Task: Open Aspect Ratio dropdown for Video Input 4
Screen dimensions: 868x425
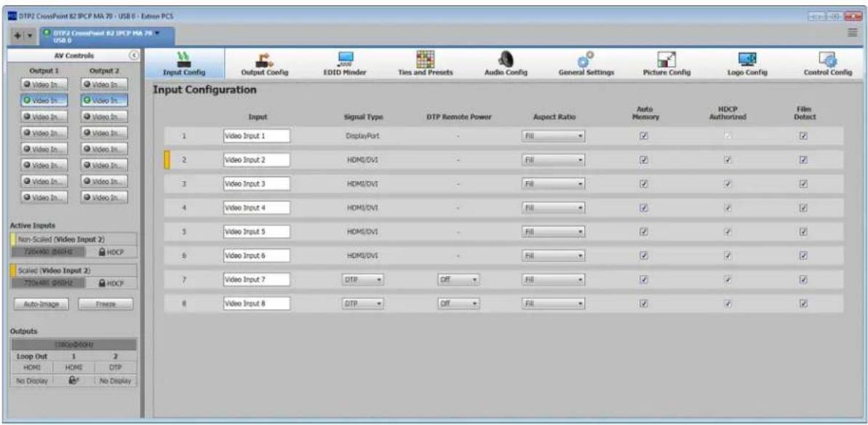Action: tap(553, 208)
